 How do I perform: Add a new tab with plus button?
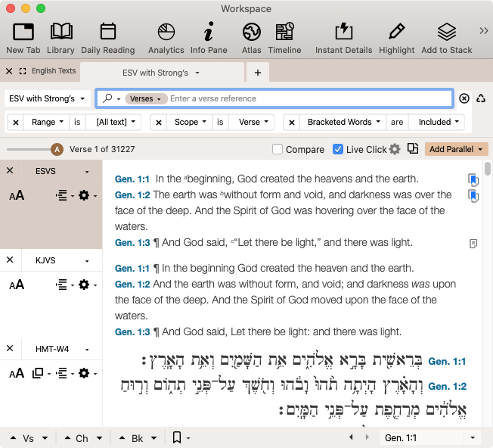(258, 73)
